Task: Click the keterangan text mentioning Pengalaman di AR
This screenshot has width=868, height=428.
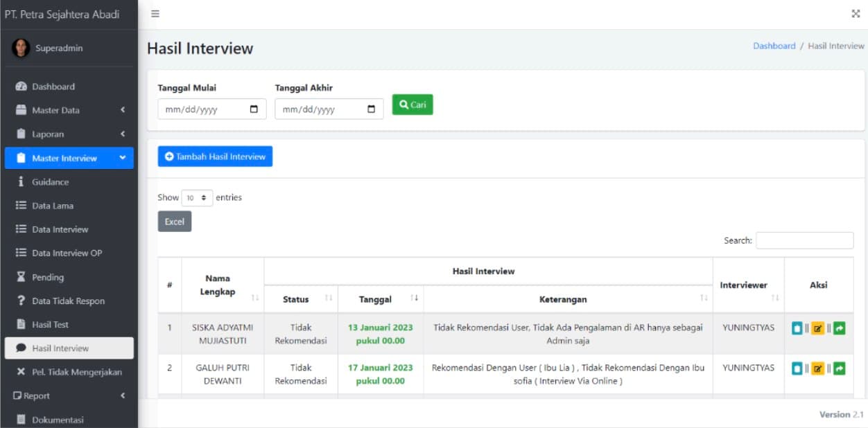Action: coord(568,334)
